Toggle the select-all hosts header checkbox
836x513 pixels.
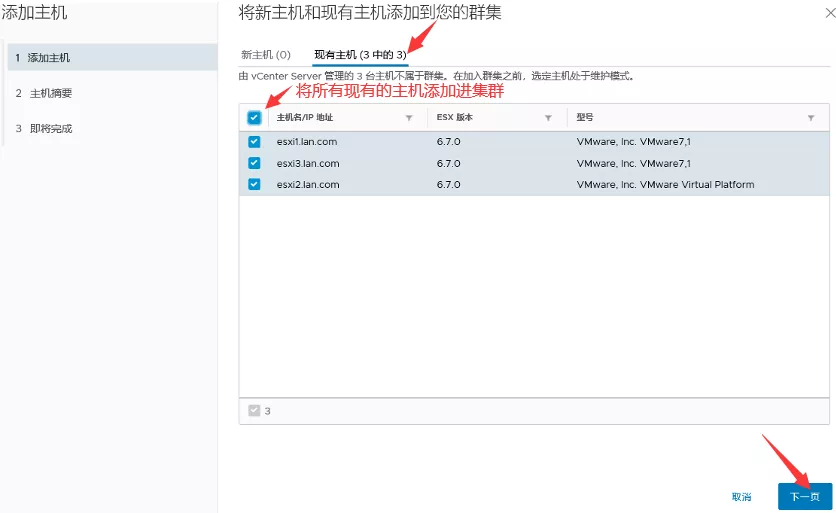[x=254, y=118]
